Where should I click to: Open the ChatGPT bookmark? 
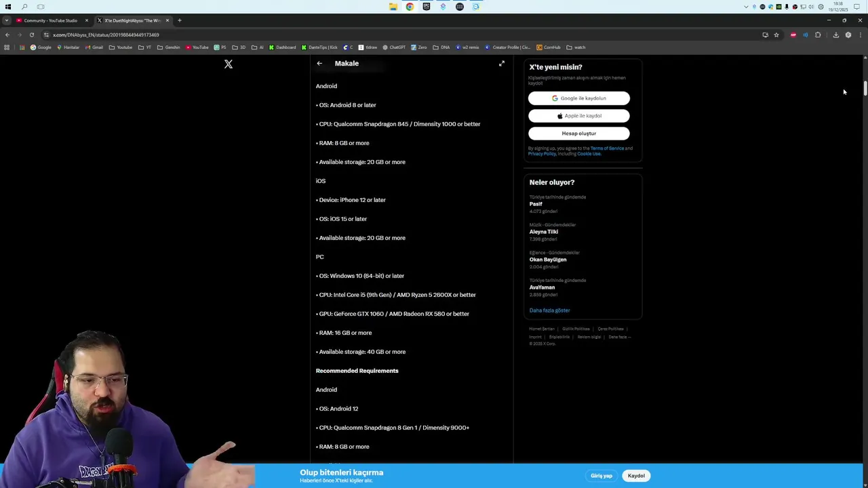coord(393,47)
